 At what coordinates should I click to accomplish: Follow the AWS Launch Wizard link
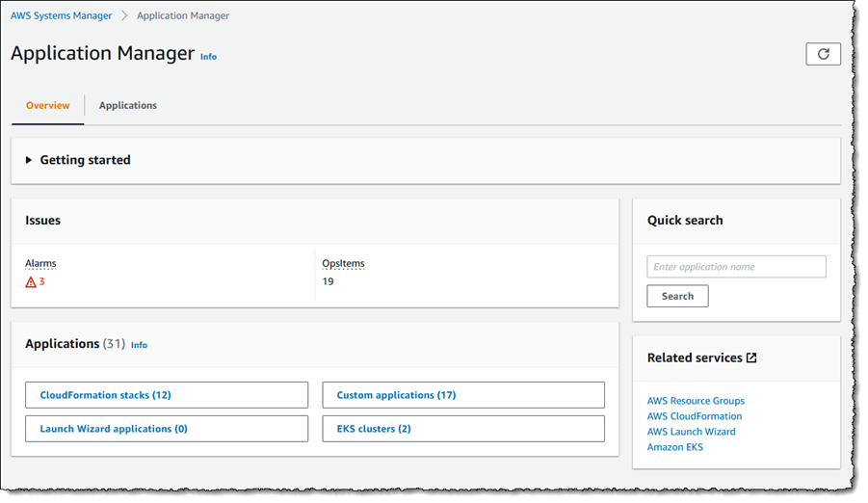691,432
